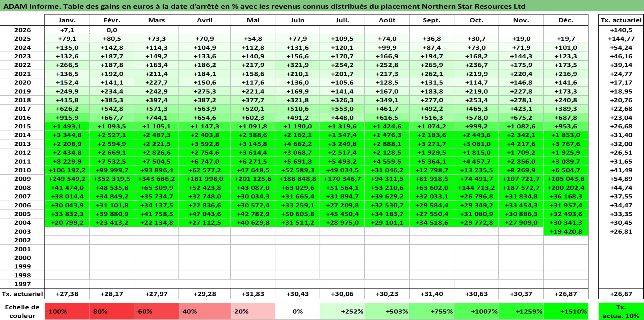This screenshot has height=320, width=644.
Task: Select cell +227,7 for March 2020
Action: click(157, 82)
